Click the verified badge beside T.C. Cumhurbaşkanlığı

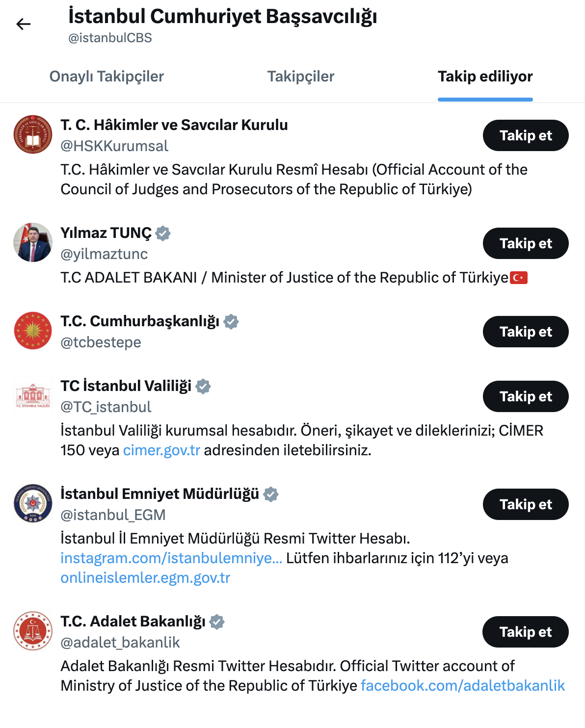pos(231,322)
